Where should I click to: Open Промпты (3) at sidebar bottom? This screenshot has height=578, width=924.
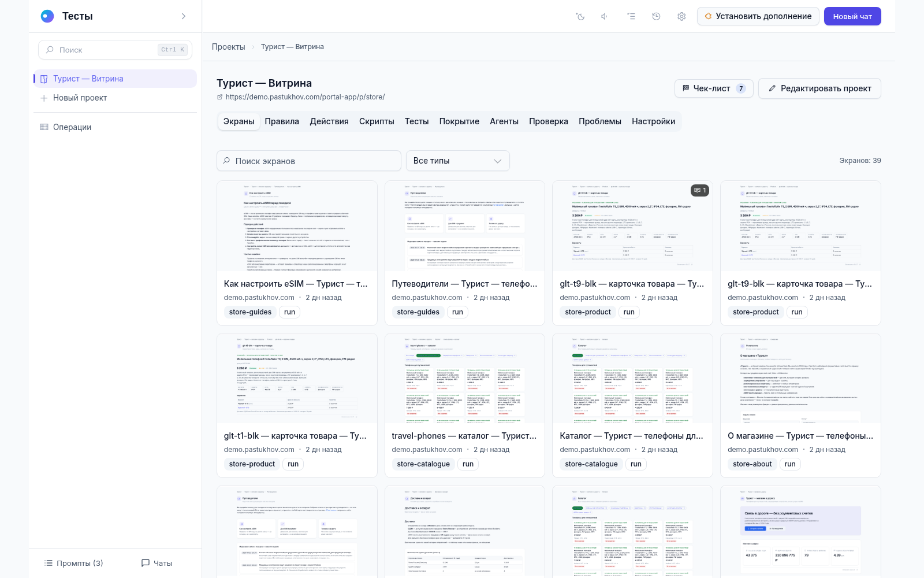(73, 563)
